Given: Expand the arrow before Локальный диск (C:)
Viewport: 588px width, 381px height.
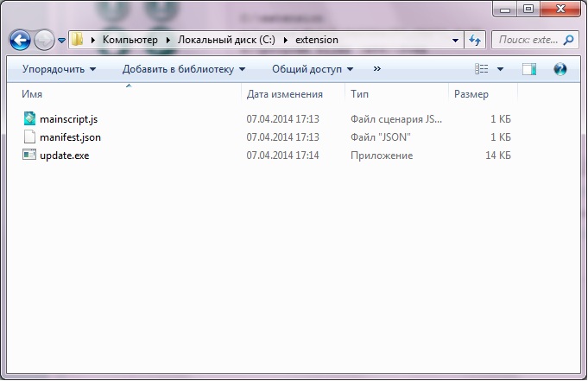Looking at the screenshot, I should [x=168, y=40].
